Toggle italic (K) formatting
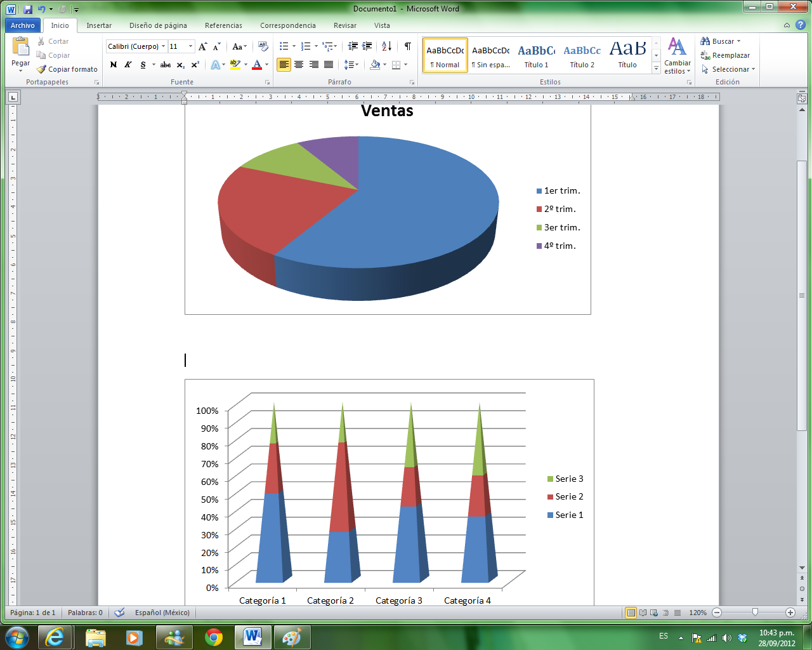The height and width of the screenshot is (650, 812). pos(128,65)
